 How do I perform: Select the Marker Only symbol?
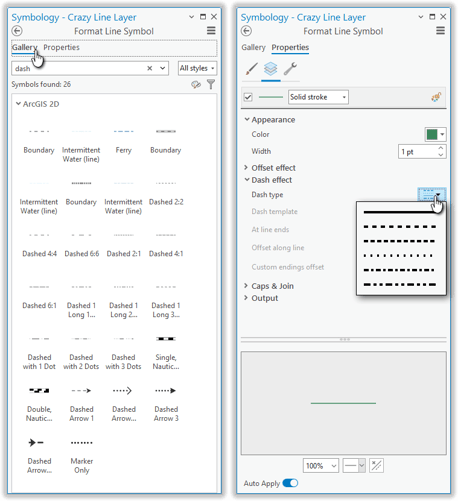point(82,457)
